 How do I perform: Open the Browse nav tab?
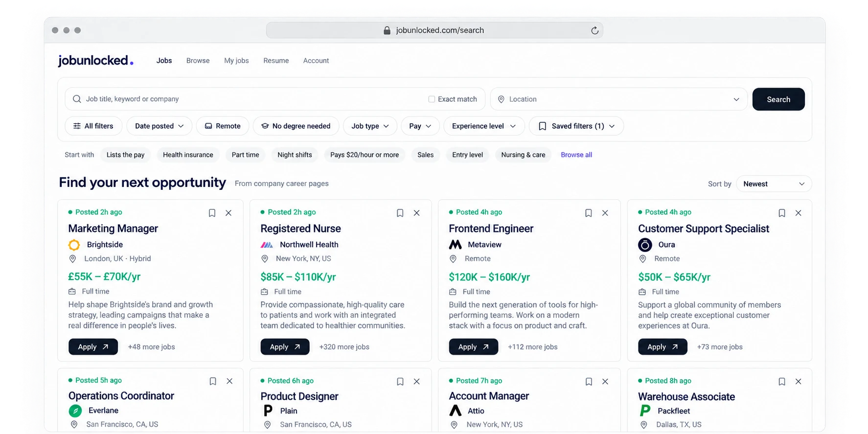[x=198, y=61]
